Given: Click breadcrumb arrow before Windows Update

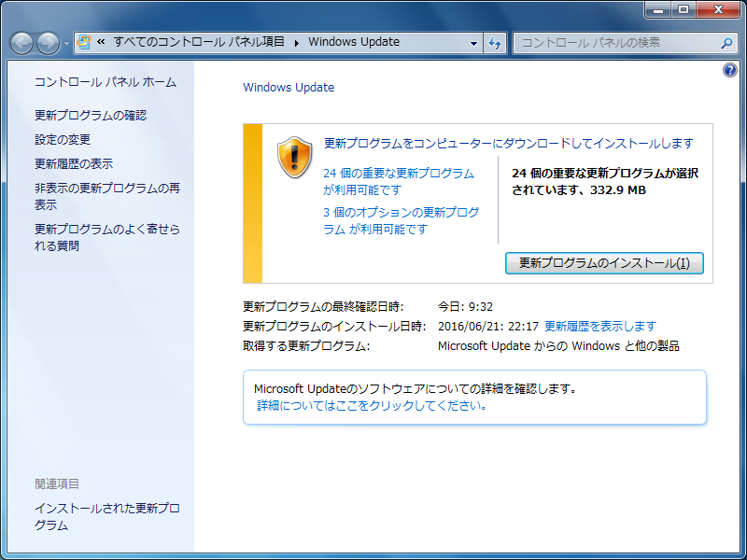Looking at the screenshot, I should tap(296, 43).
